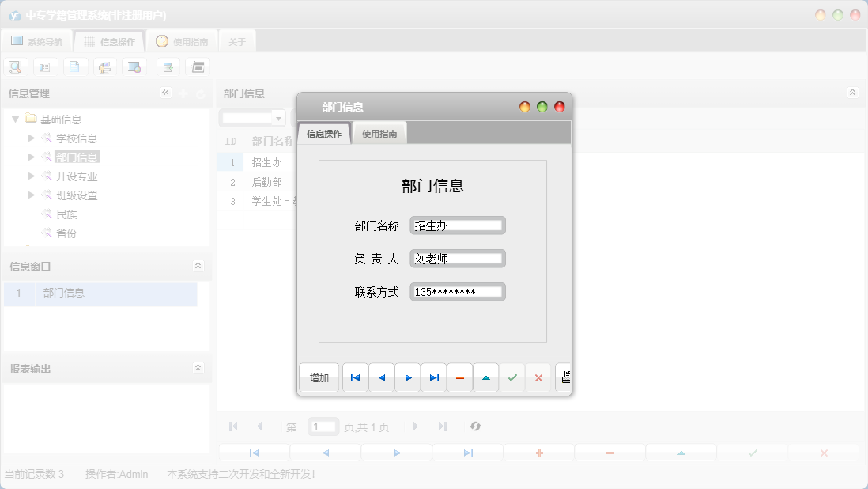Screen dimensions: 868x489
Task: Click the document icon on the toolbar
Action: (x=75, y=66)
